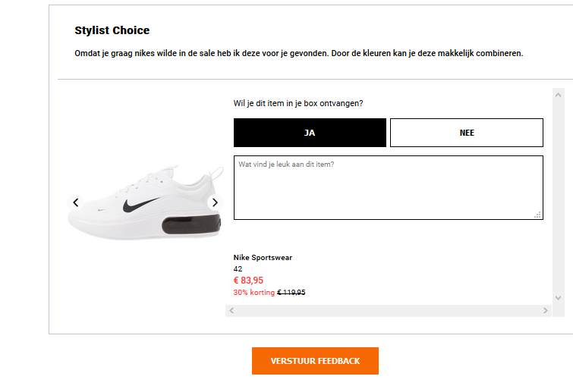Click the struck-through € 119,95 original price
The height and width of the screenshot is (392, 573).
point(291,293)
